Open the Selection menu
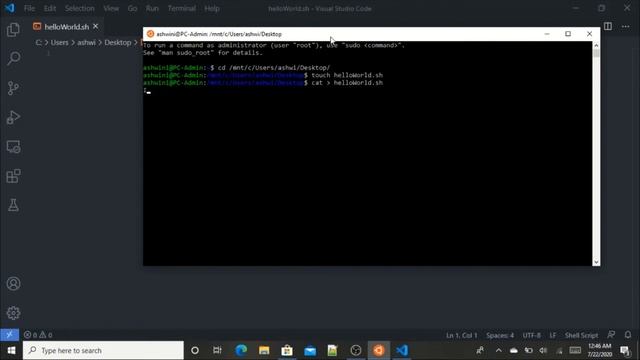Viewport: 640px width, 360px height. click(80, 9)
